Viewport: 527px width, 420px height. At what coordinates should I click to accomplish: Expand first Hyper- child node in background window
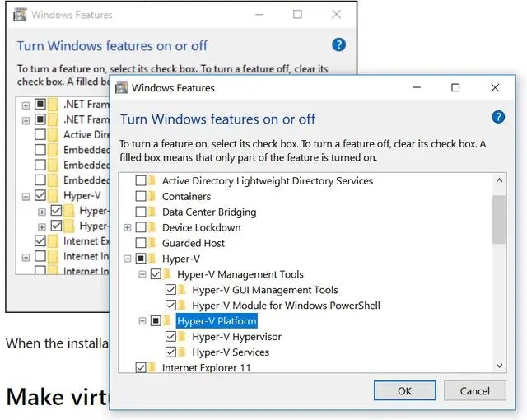click(42, 212)
